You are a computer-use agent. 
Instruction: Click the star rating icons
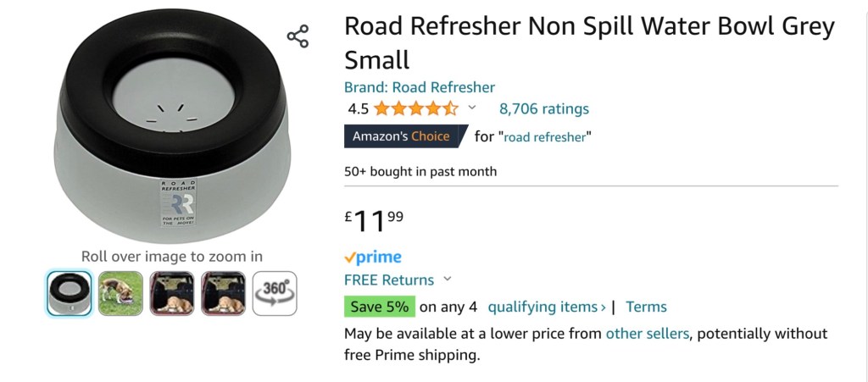click(x=415, y=108)
